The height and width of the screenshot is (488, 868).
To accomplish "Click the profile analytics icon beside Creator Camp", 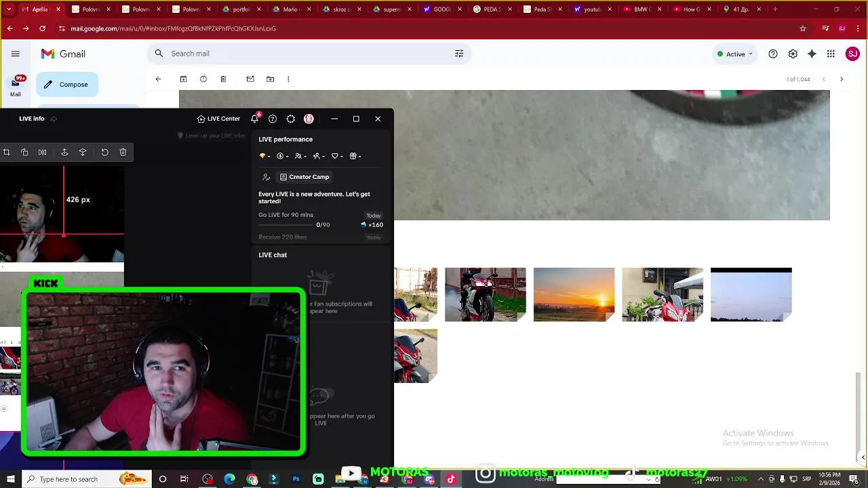I will click(266, 177).
